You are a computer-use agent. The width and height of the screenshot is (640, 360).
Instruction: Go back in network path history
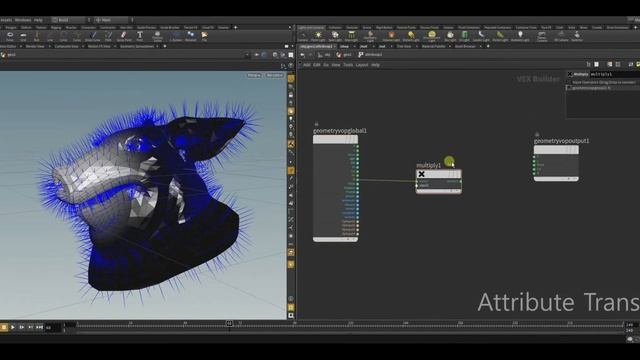(x=302, y=55)
